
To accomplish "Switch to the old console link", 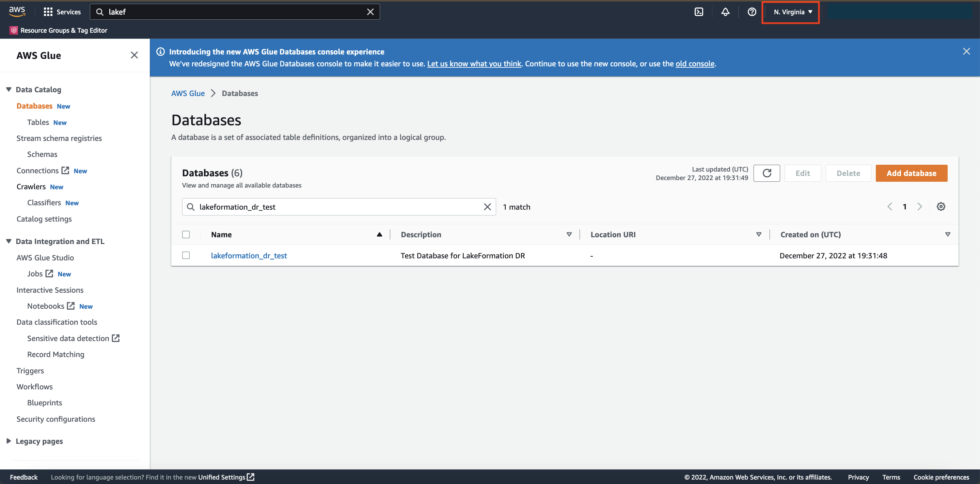I will 695,64.
